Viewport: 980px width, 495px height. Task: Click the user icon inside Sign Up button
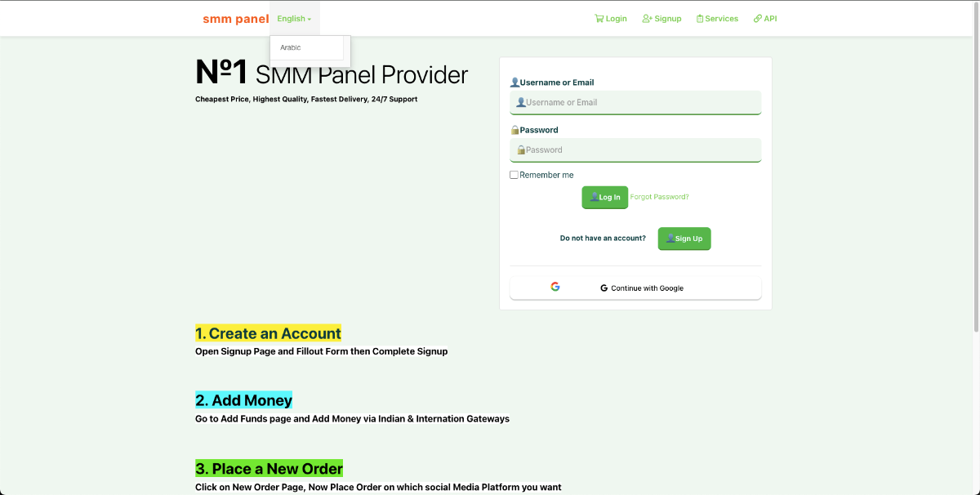(670, 239)
